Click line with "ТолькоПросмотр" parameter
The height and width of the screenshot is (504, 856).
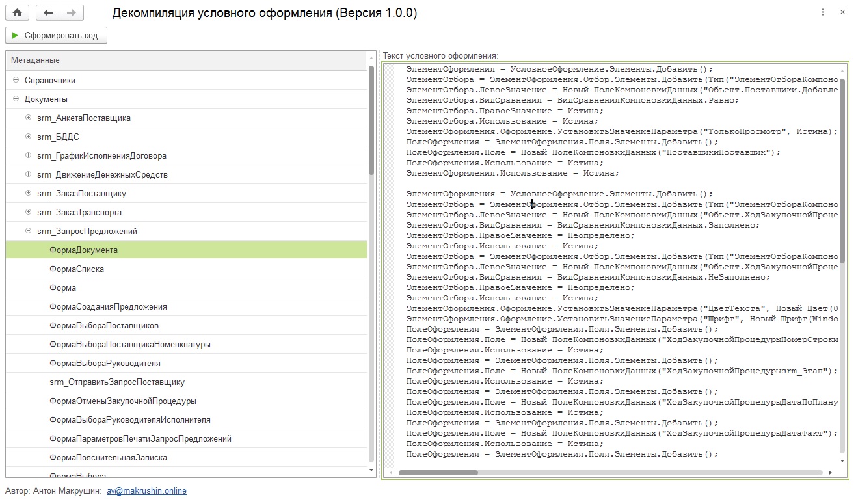click(622, 131)
